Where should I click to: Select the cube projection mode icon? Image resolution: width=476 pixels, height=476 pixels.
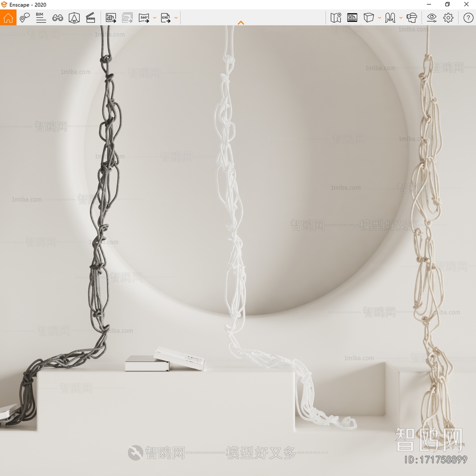pyautogui.click(x=369, y=18)
